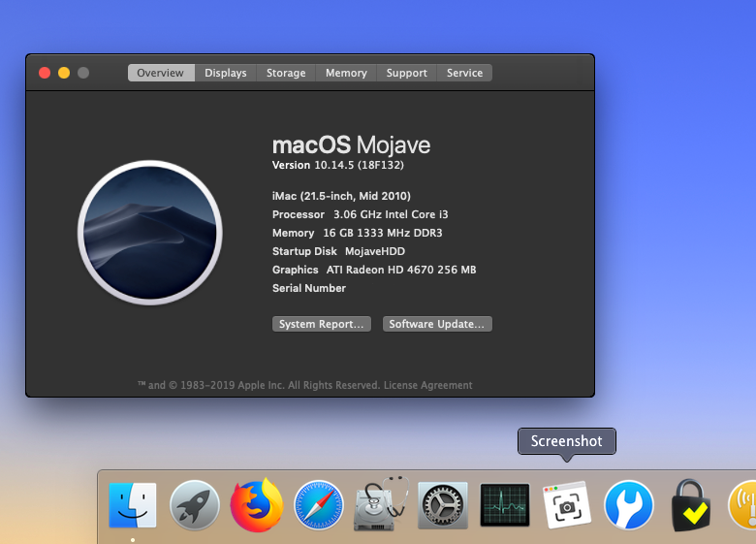The height and width of the screenshot is (544, 756).
Task: Launch Launchpad rocket icon in Dock
Action: 194,505
